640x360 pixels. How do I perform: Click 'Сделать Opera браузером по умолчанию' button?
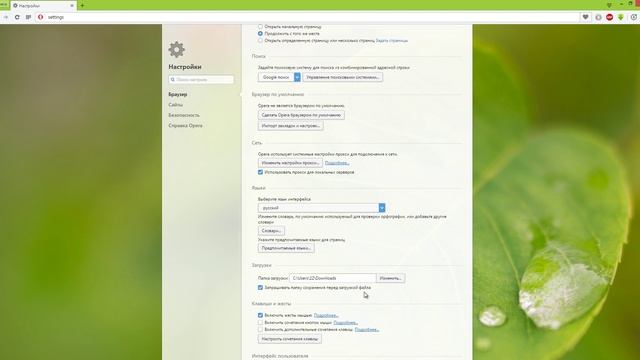(x=301, y=115)
